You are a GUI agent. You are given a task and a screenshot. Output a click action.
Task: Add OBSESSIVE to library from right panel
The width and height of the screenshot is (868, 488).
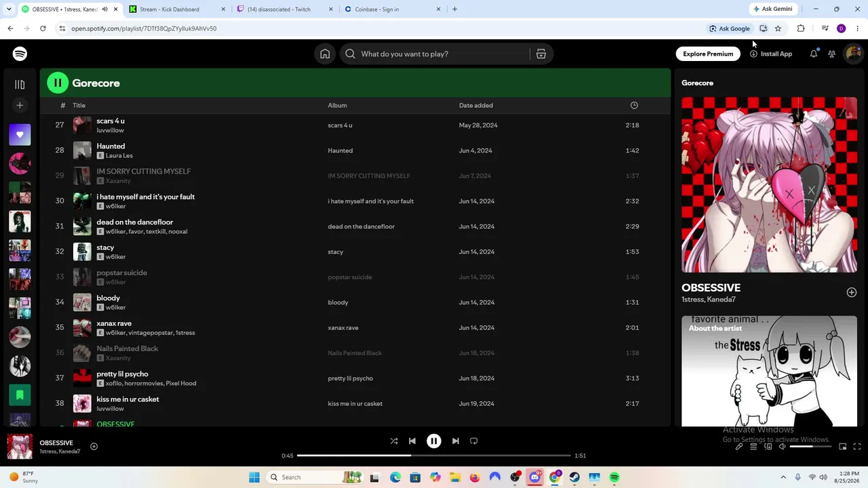pos(852,292)
